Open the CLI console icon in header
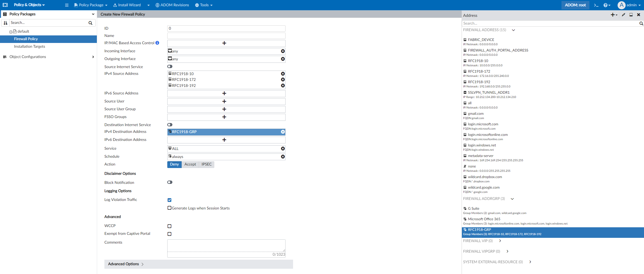The width and height of the screenshot is (644, 274). click(x=596, y=5)
